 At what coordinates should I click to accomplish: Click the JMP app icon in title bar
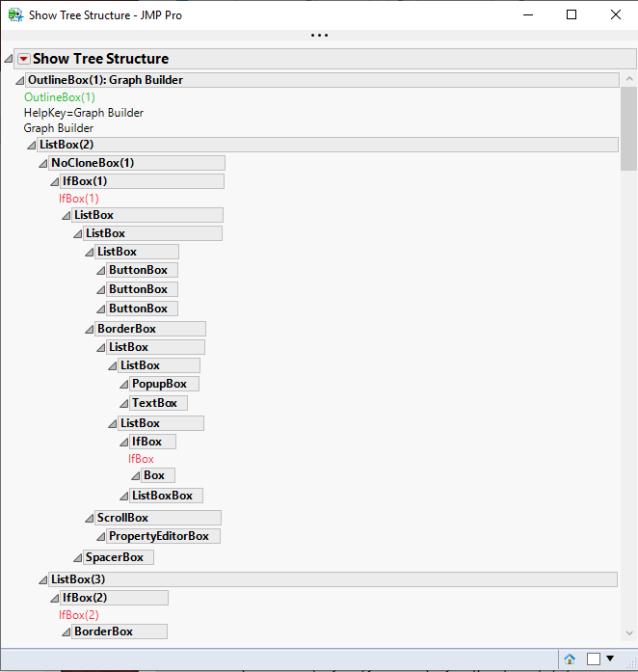tap(15, 15)
